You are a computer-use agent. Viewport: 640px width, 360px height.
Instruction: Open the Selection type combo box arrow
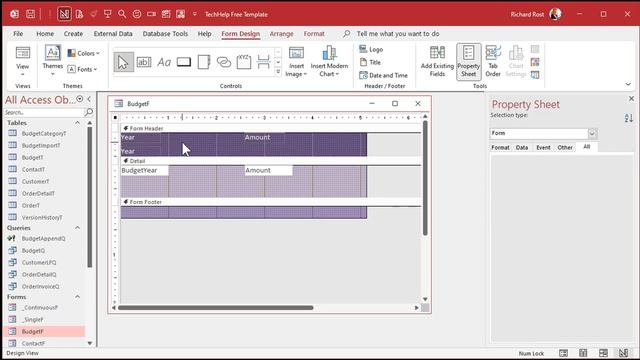592,133
